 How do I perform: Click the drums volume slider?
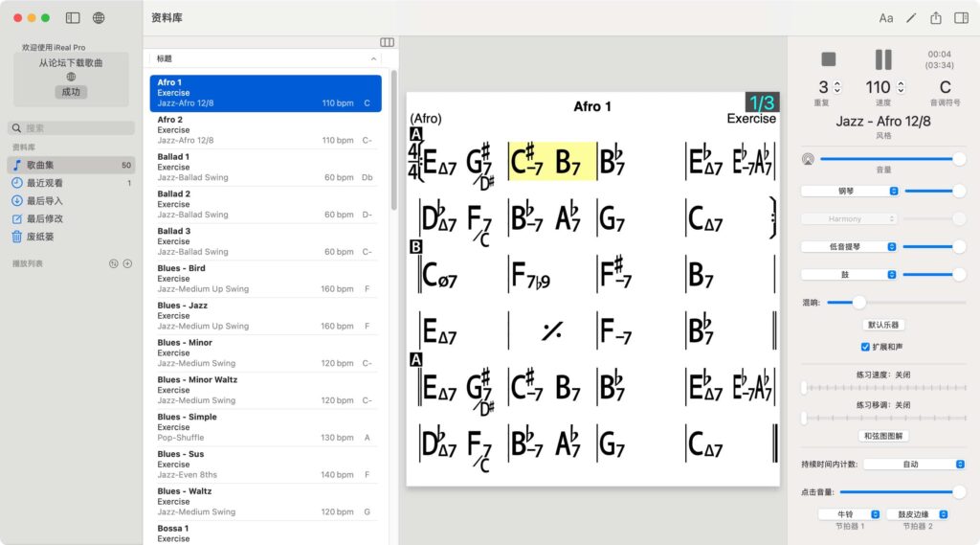tap(934, 274)
